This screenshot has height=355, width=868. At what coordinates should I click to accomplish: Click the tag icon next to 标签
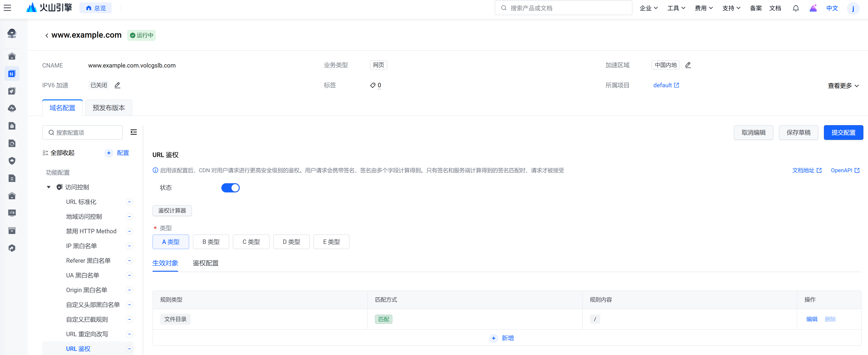point(373,85)
